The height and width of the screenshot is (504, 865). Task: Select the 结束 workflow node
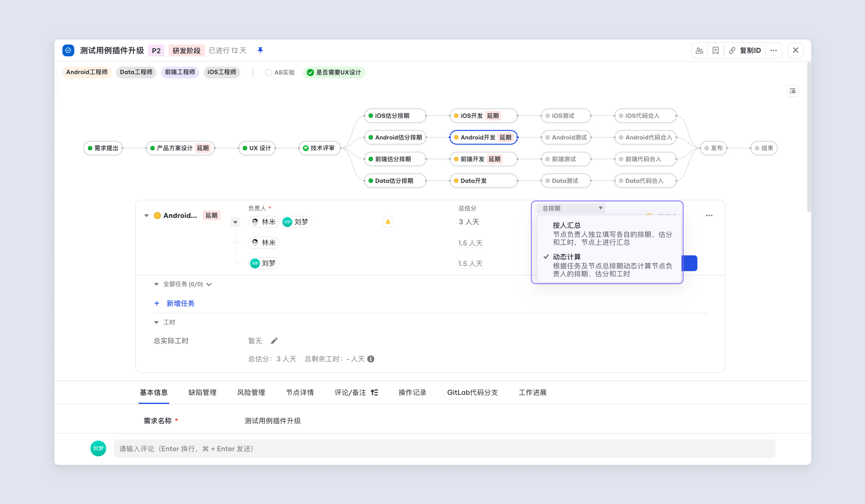tap(764, 148)
